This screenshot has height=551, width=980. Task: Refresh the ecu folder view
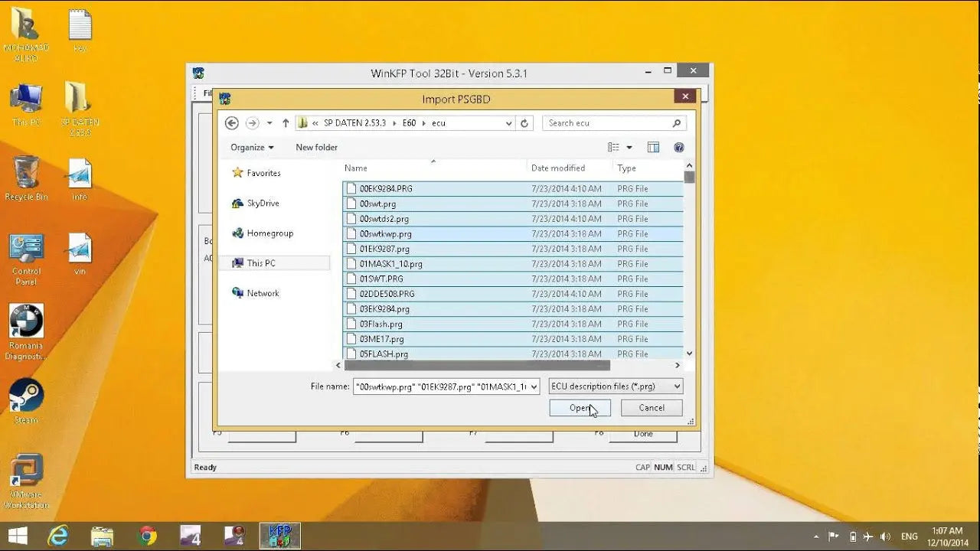(524, 122)
